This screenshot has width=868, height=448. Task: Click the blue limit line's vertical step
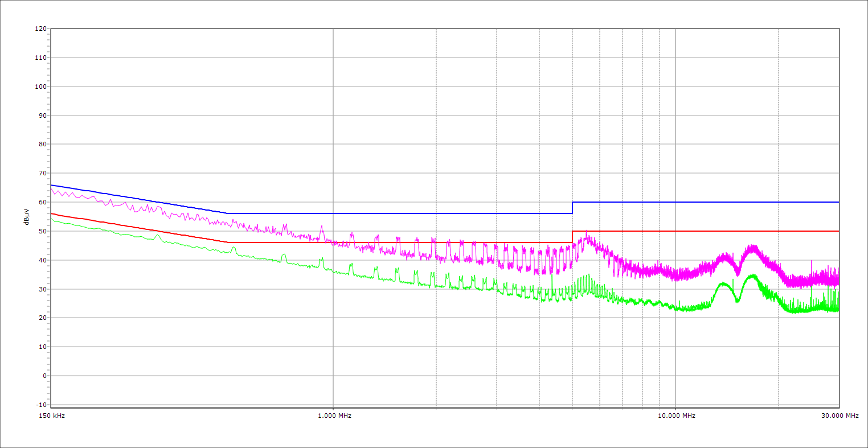pyautogui.click(x=572, y=208)
